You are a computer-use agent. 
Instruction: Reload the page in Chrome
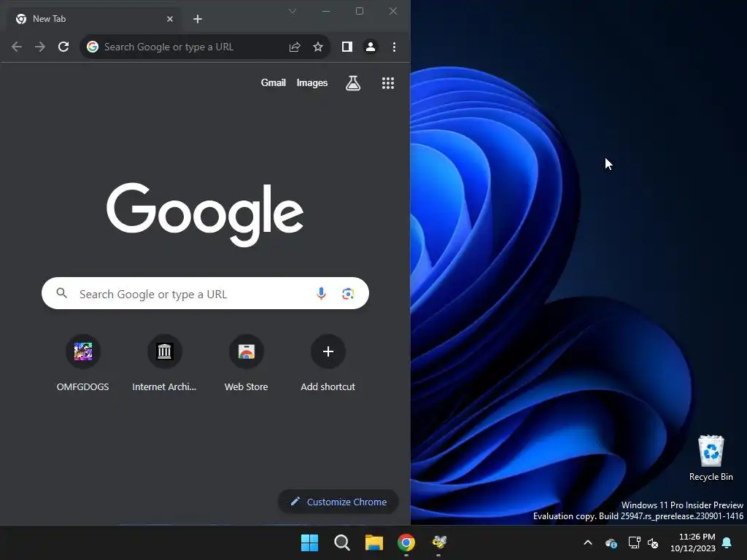63,47
